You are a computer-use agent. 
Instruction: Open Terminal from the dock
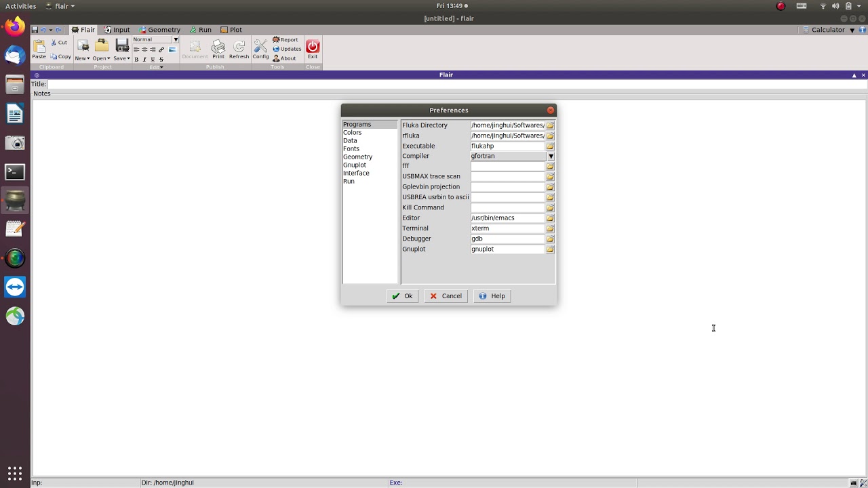point(15,172)
